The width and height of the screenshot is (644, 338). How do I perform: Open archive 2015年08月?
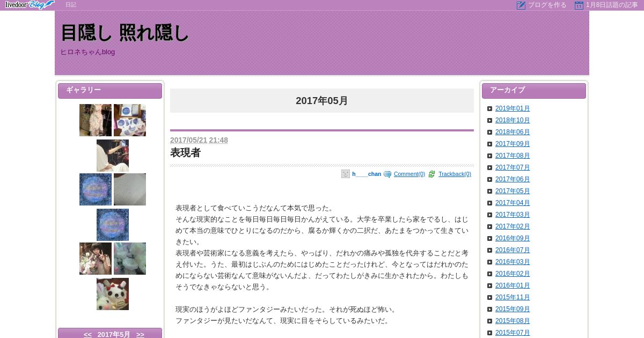click(513, 321)
